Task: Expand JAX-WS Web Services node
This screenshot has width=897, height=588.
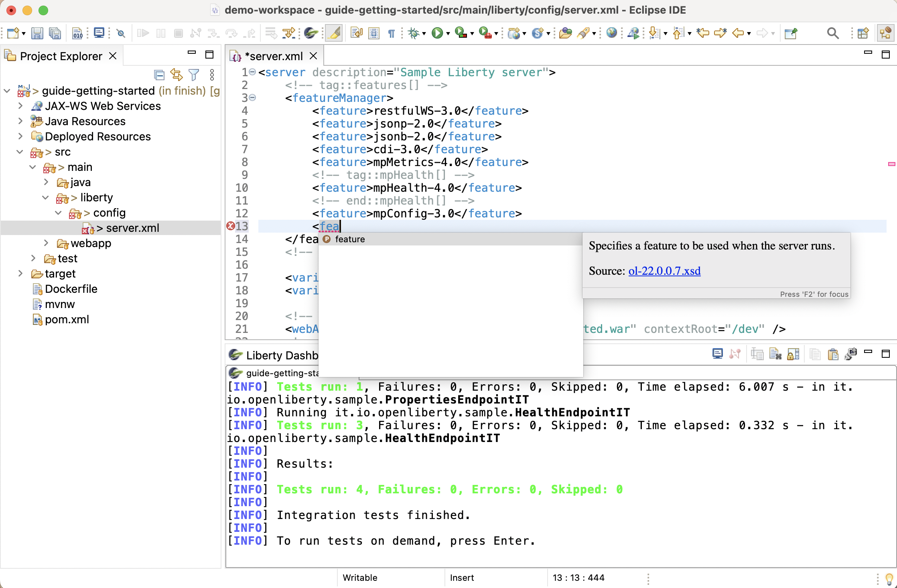Action: pyautogui.click(x=20, y=106)
